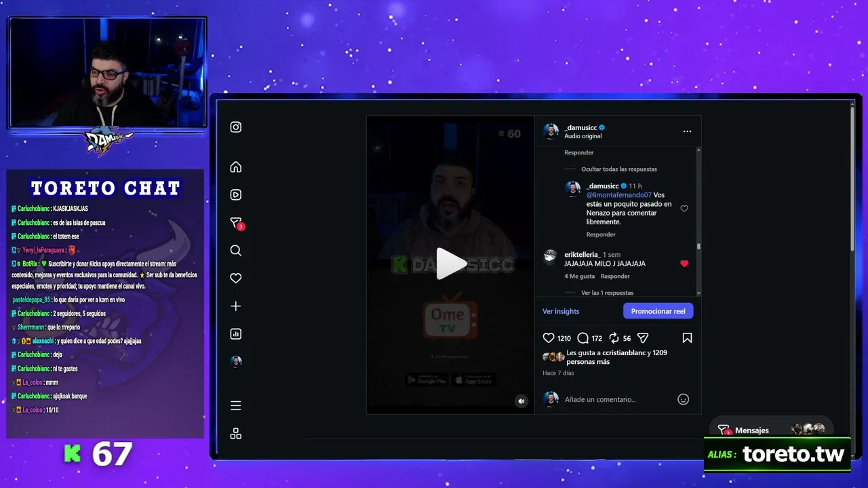Open the direct messages icon with badge
Viewport: 868px width, 488px height.
pyautogui.click(x=236, y=223)
